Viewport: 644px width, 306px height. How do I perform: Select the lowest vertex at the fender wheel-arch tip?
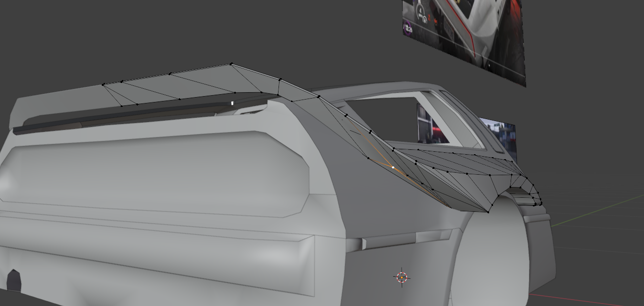[489, 212]
